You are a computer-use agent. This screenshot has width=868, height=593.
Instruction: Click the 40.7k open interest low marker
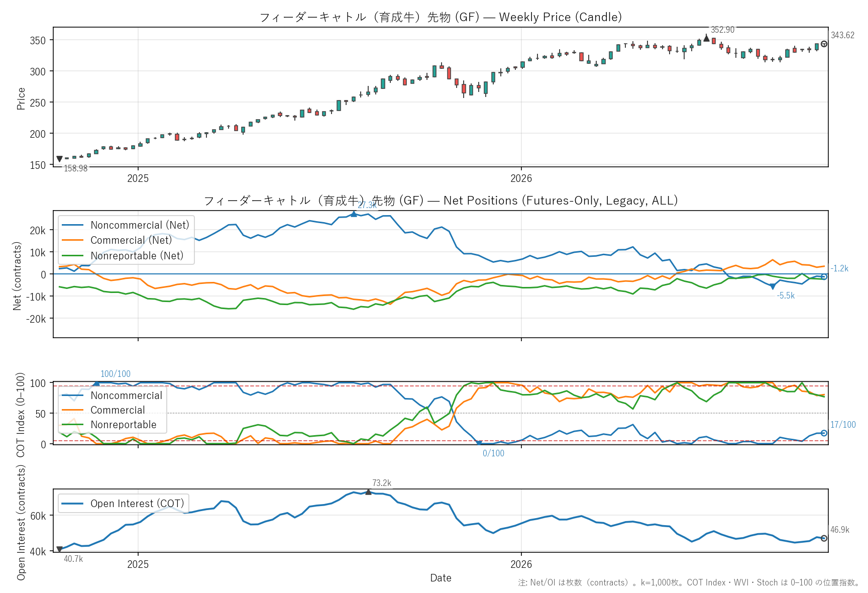point(59,549)
